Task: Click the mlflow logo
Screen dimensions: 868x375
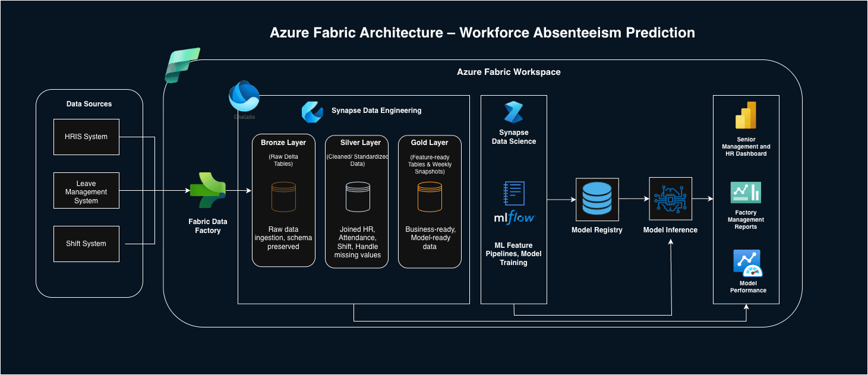Action: coord(515,218)
